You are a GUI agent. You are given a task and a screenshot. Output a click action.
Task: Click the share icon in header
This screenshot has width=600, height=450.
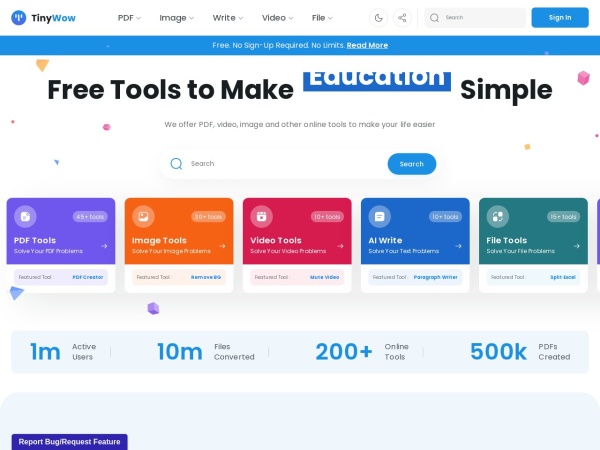tap(402, 17)
